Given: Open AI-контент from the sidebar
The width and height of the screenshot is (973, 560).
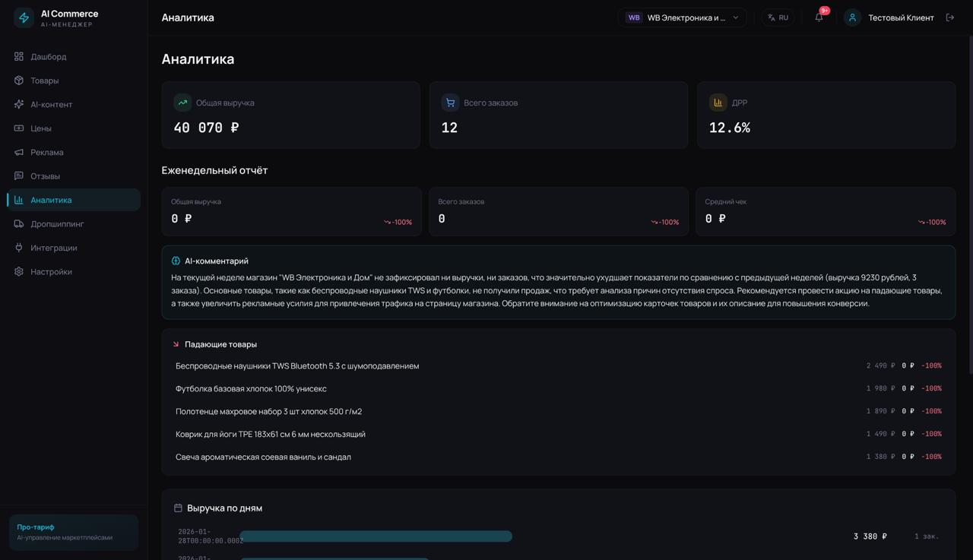Looking at the screenshot, I should [51, 104].
